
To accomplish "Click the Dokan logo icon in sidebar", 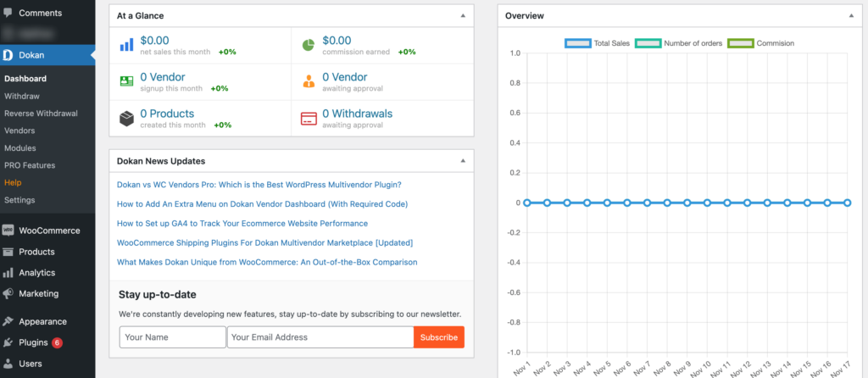I will click(8, 55).
